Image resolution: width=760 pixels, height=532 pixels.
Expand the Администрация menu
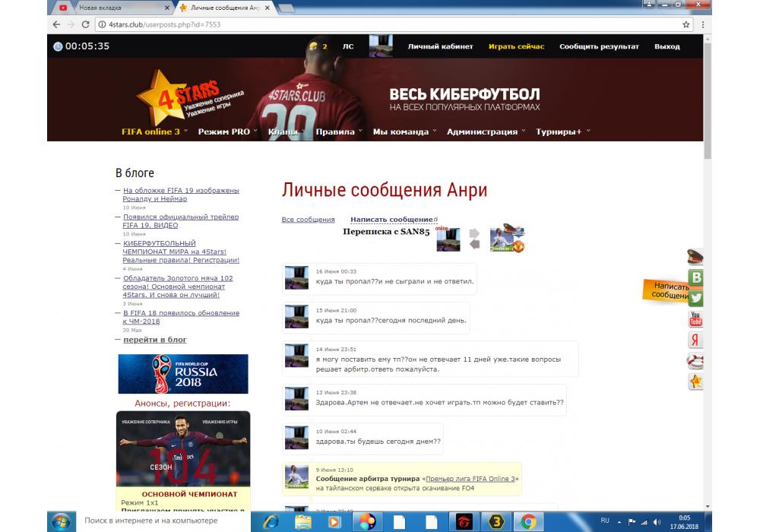(486, 131)
